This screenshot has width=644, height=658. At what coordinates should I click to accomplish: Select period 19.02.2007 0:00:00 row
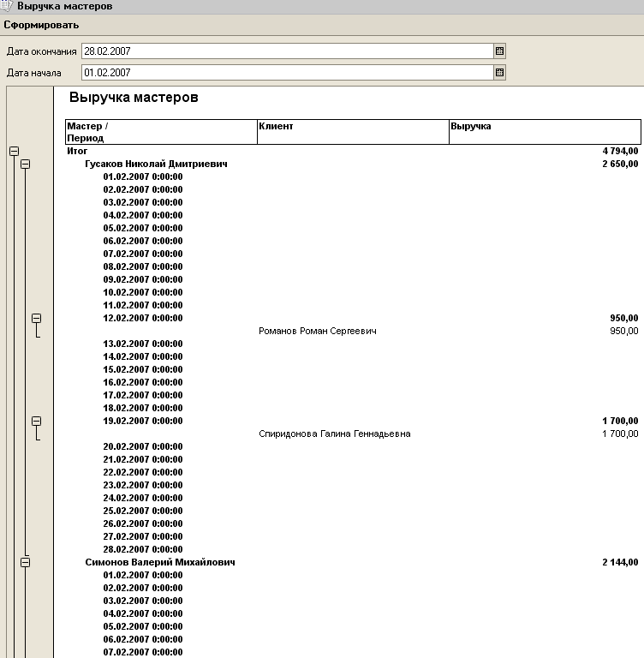point(143,421)
